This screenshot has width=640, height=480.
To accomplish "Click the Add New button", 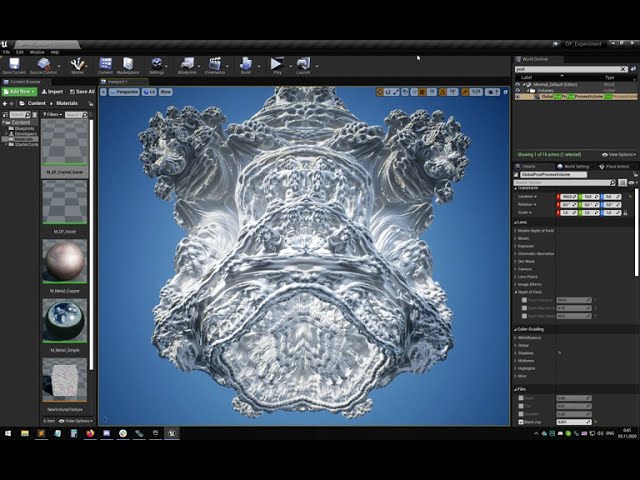I will tap(20, 92).
